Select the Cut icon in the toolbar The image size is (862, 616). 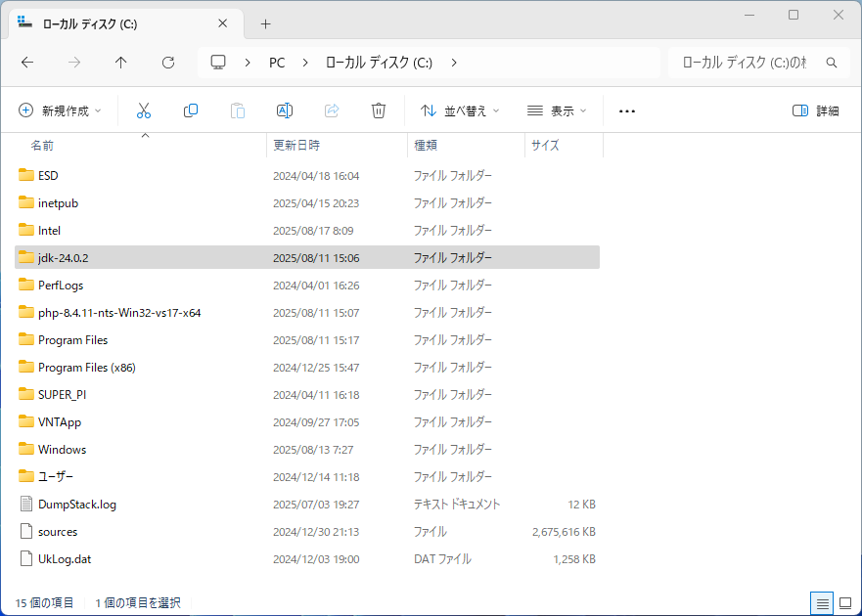point(144,110)
